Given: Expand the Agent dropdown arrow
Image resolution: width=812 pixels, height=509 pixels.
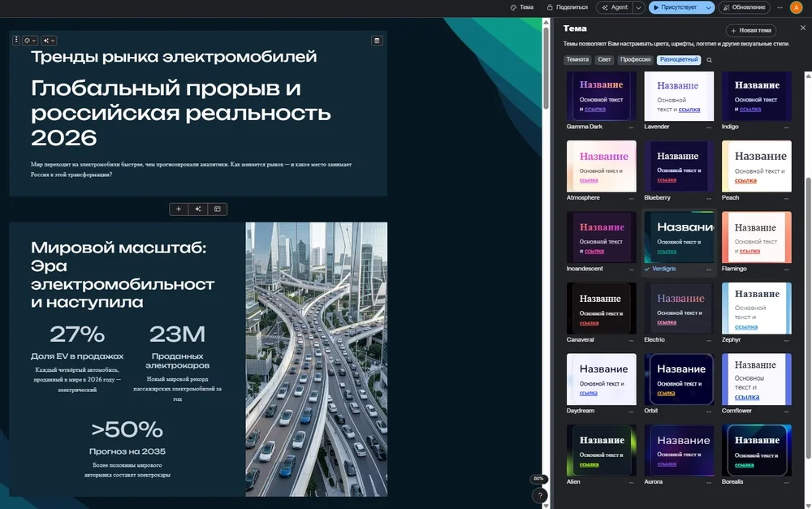Looking at the screenshot, I should coord(639,7).
